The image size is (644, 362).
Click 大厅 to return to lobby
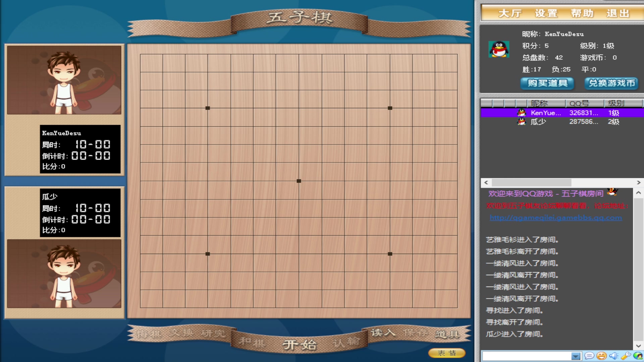tap(509, 13)
